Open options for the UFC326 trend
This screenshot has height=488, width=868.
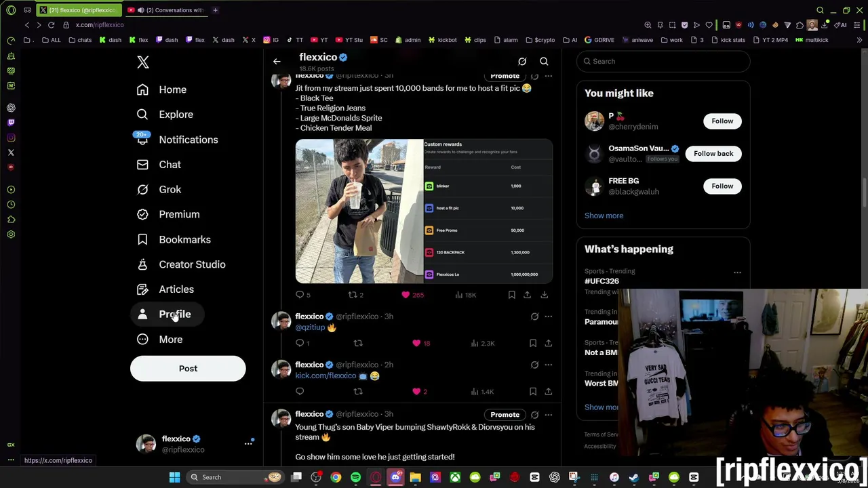point(737,272)
